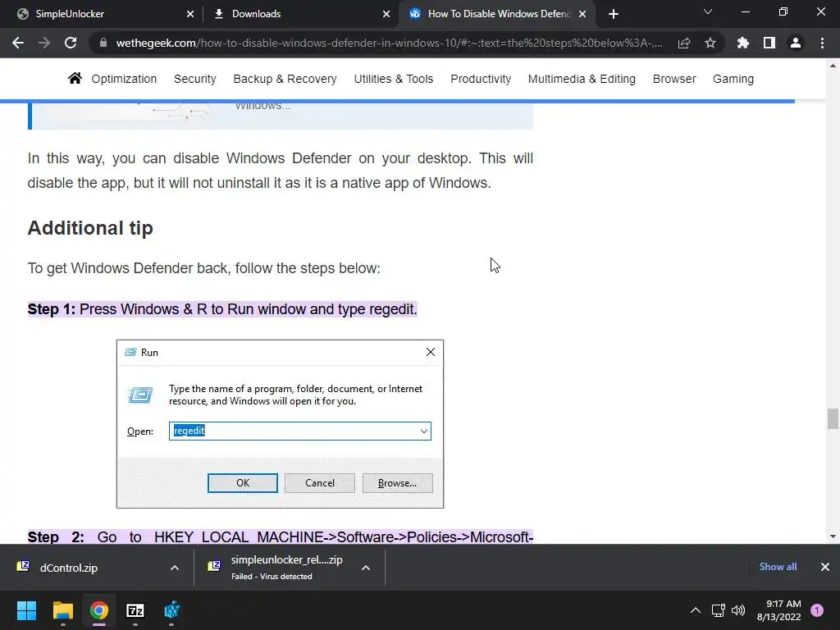
Task: Open the Utilities & Tools menu
Action: pyautogui.click(x=393, y=79)
